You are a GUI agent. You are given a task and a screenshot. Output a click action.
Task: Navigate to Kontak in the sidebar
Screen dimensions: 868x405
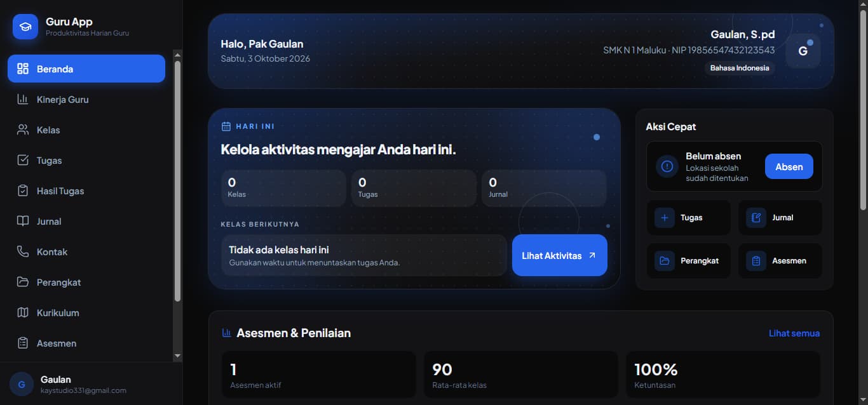pyautogui.click(x=86, y=251)
